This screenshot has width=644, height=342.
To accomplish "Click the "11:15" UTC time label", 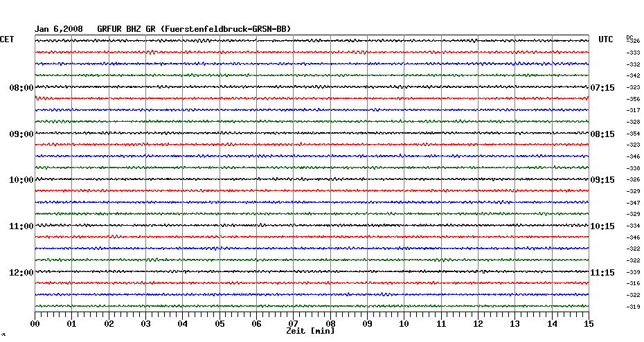I will pyautogui.click(x=602, y=273).
